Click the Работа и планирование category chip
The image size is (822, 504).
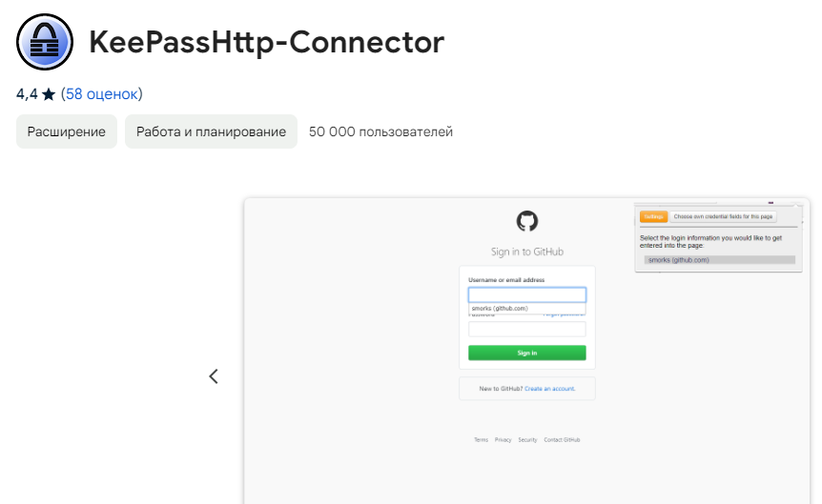click(211, 131)
